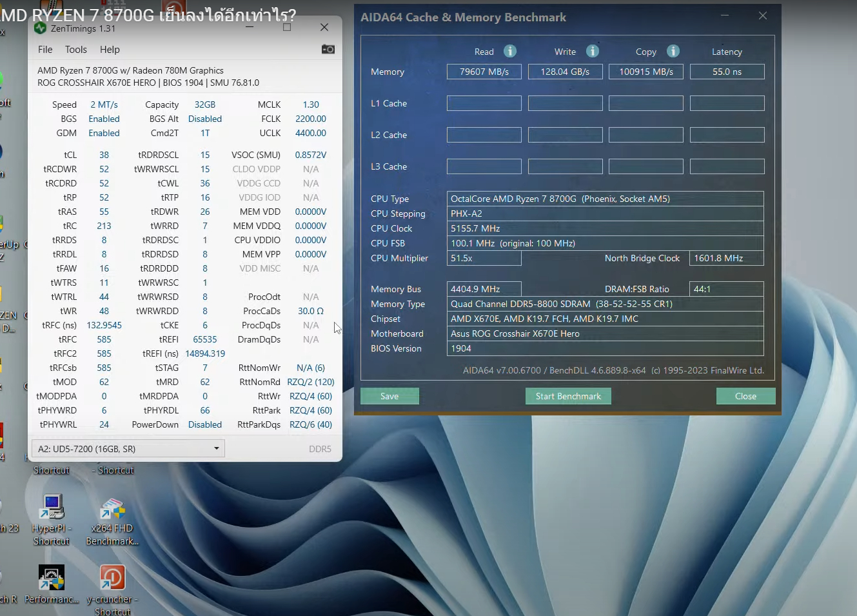Image resolution: width=857 pixels, height=616 pixels.
Task: Click the ZenTimings camera screenshot icon
Action: tap(328, 49)
